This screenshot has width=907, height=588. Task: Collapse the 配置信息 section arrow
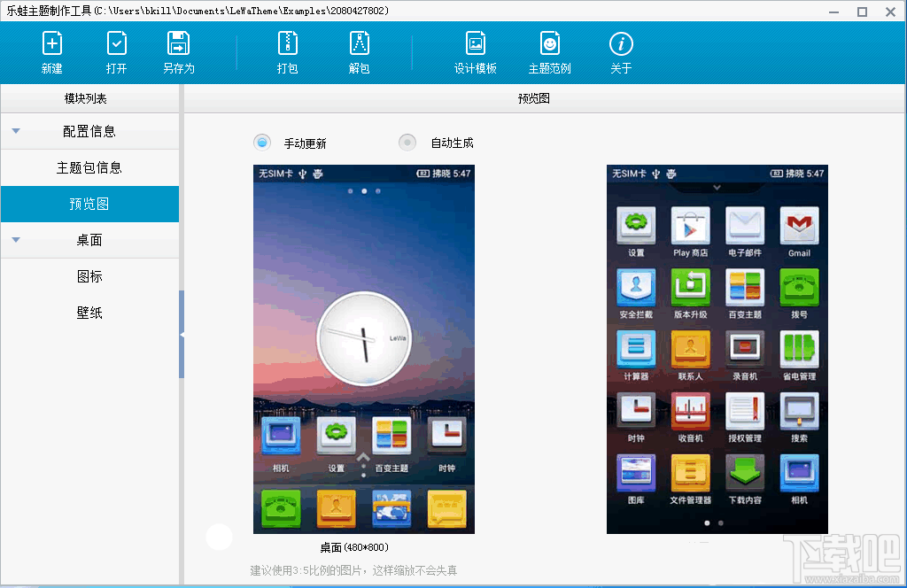(16, 131)
